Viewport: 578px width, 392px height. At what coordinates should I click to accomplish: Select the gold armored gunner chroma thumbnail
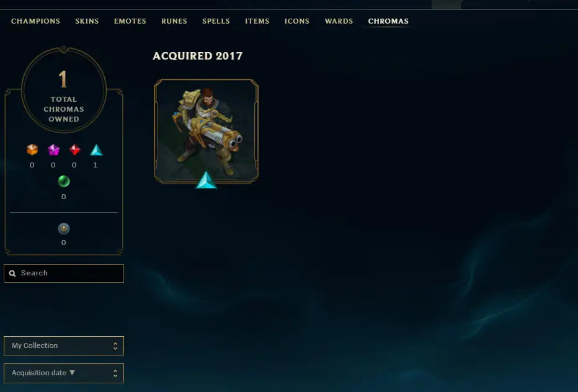[206, 131]
